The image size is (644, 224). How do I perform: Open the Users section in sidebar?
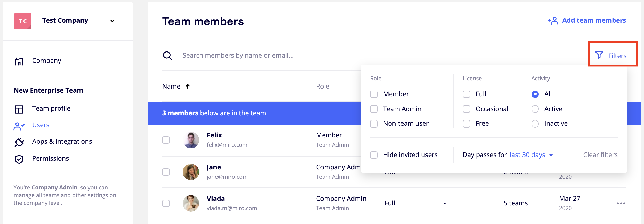41,125
